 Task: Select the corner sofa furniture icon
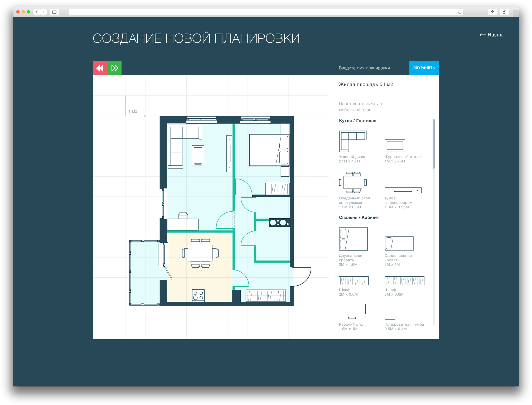click(353, 141)
